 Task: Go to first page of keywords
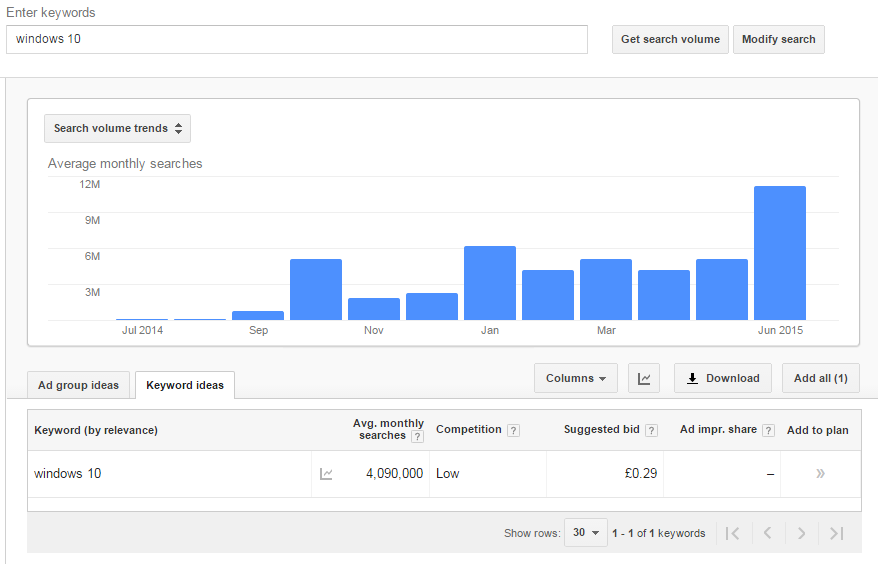732,533
